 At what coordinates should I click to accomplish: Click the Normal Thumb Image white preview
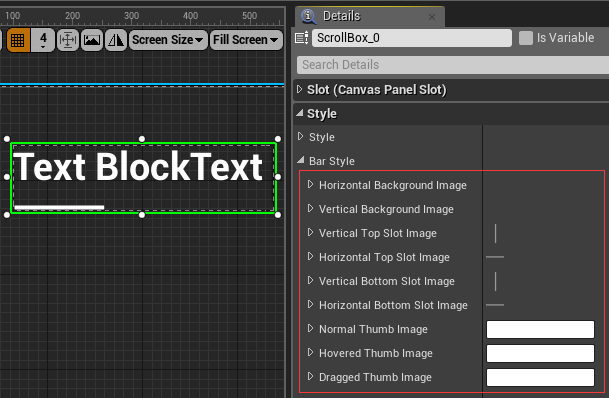(x=540, y=329)
